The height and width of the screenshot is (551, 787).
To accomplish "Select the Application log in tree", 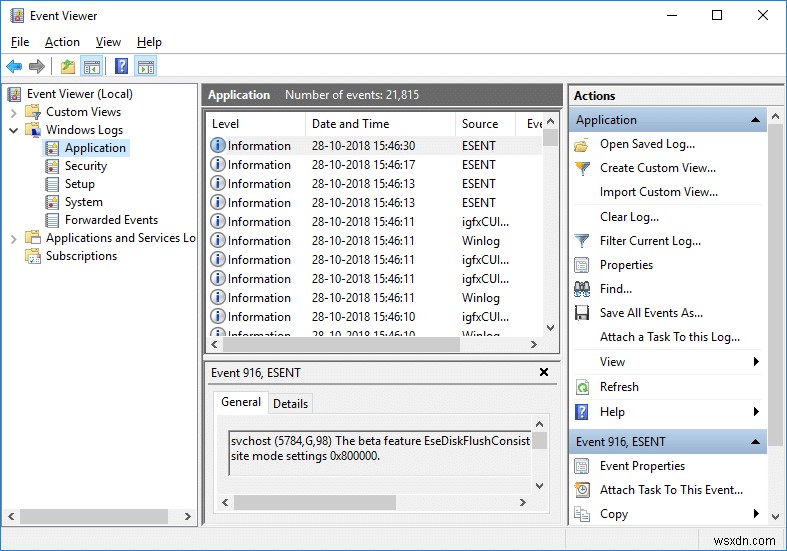I will click(x=95, y=148).
